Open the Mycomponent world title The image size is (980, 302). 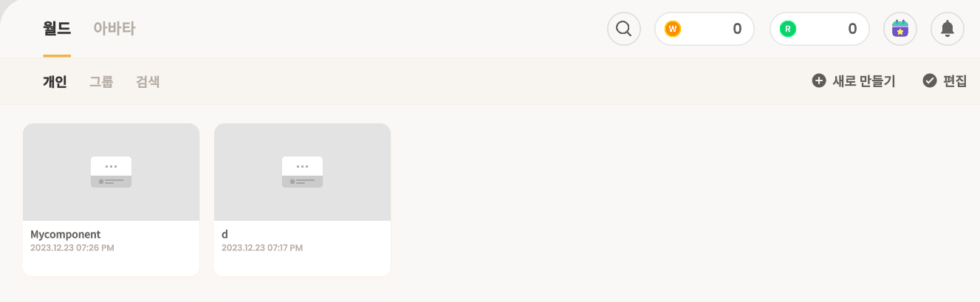pyautogui.click(x=65, y=234)
